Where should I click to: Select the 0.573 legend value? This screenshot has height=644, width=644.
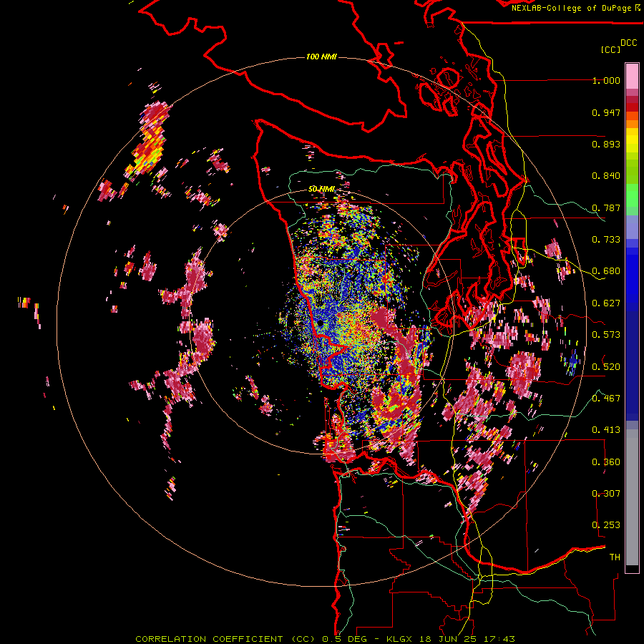tap(606, 335)
